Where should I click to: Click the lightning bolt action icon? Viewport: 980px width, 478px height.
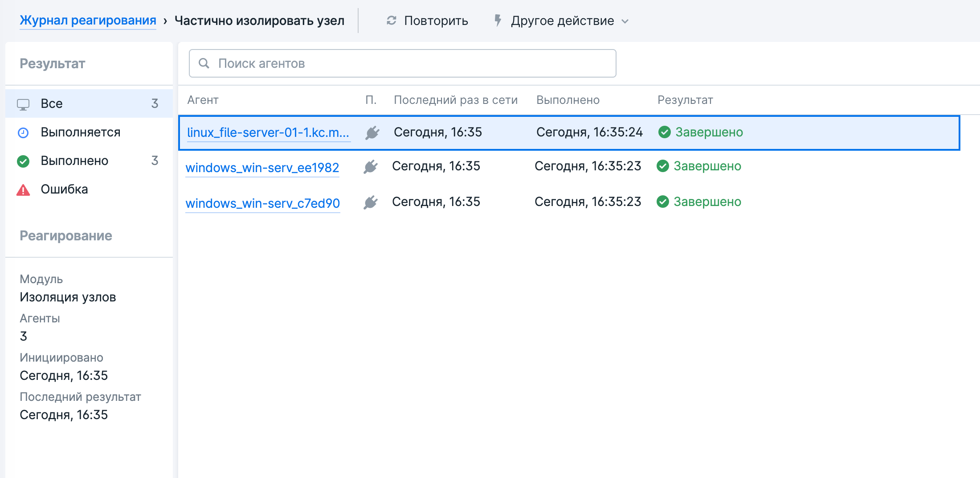click(x=498, y=21)
